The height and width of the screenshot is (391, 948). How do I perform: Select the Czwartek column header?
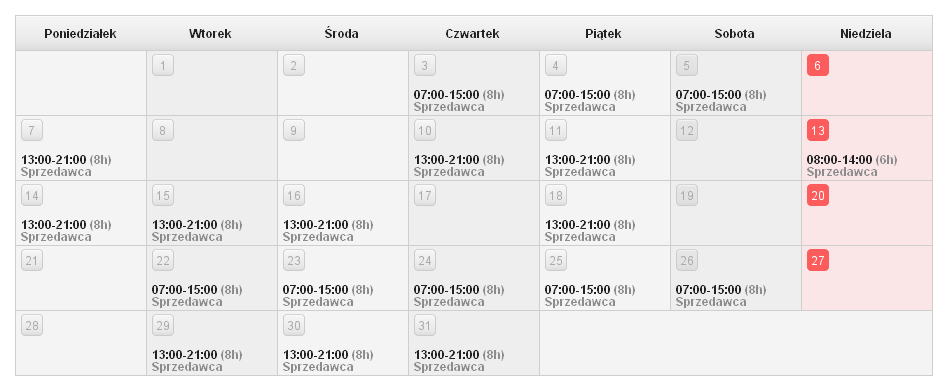click(x=473, y=34)
